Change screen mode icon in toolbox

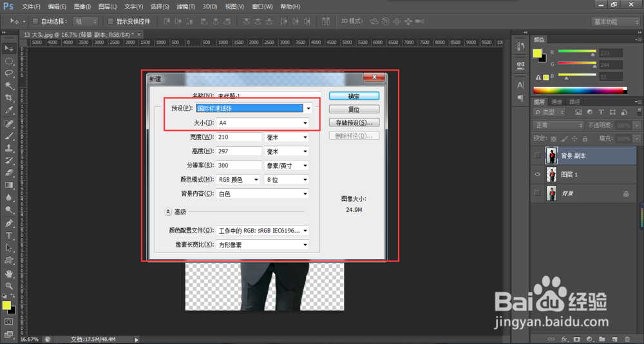tap(8, 334)
